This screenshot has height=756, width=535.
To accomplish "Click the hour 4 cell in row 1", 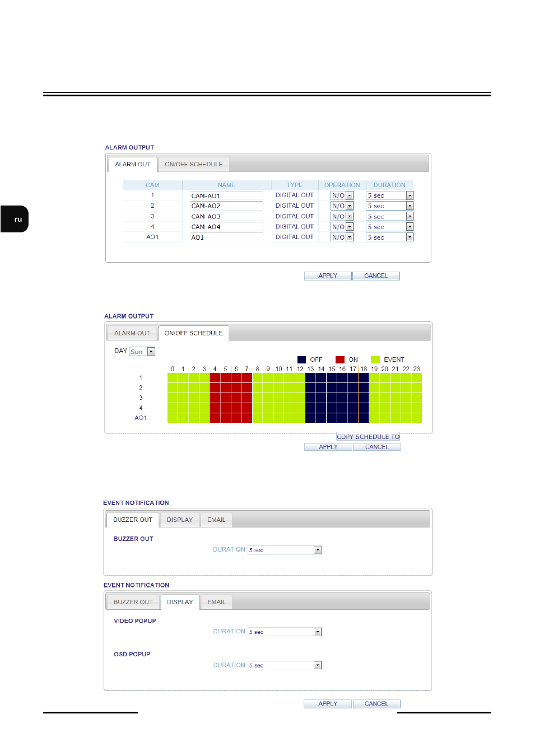I will [215, 378].
